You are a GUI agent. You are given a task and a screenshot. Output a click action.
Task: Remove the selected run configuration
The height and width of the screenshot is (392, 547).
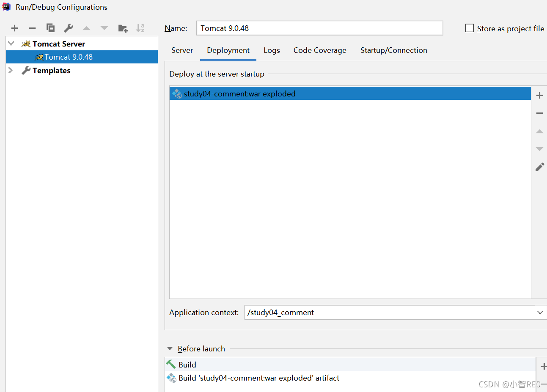click(32, 28)
